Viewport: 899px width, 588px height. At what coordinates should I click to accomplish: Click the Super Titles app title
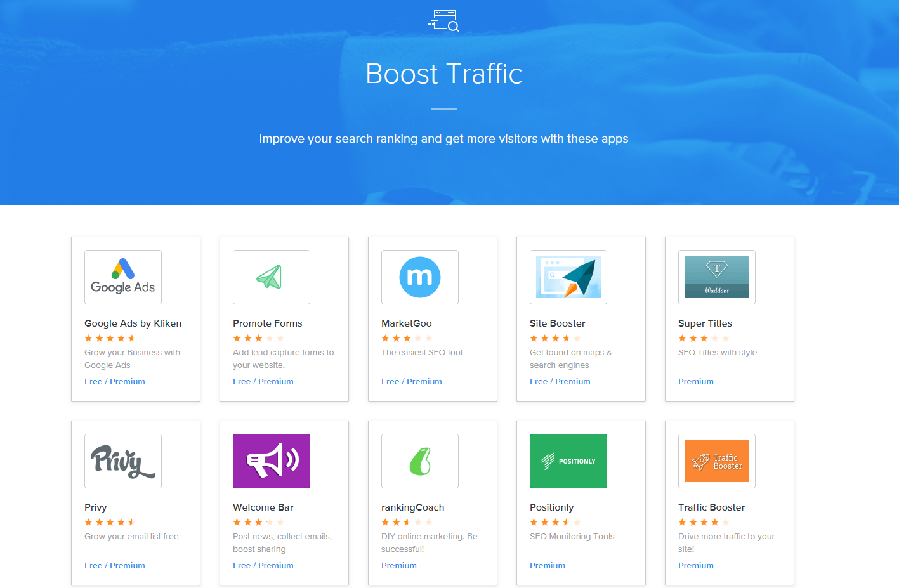705,323
